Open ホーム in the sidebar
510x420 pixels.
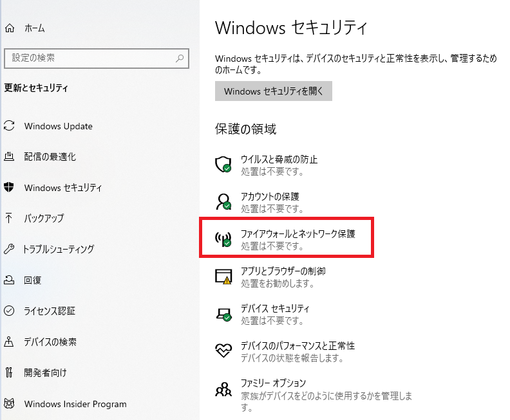point(35,28)
